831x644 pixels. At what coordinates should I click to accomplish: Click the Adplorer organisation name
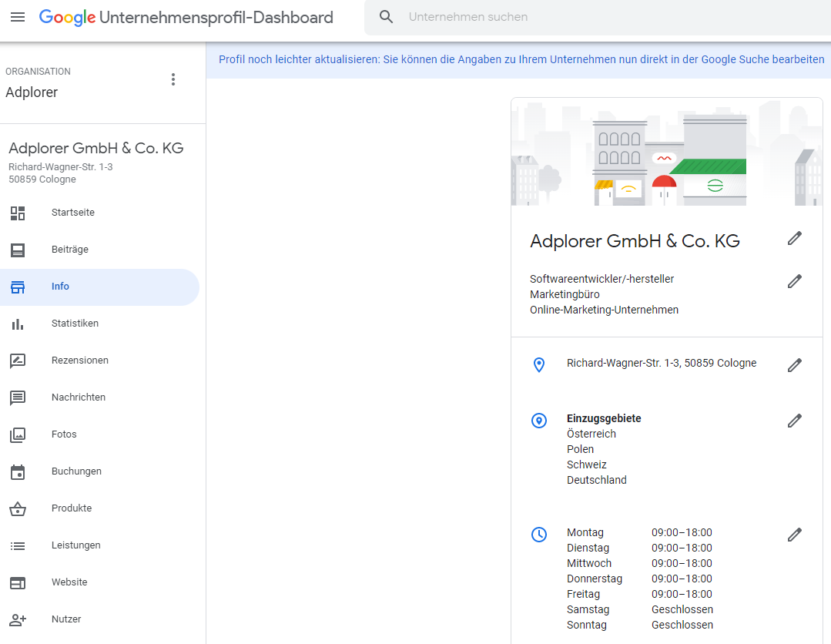(x=32, y=92)
